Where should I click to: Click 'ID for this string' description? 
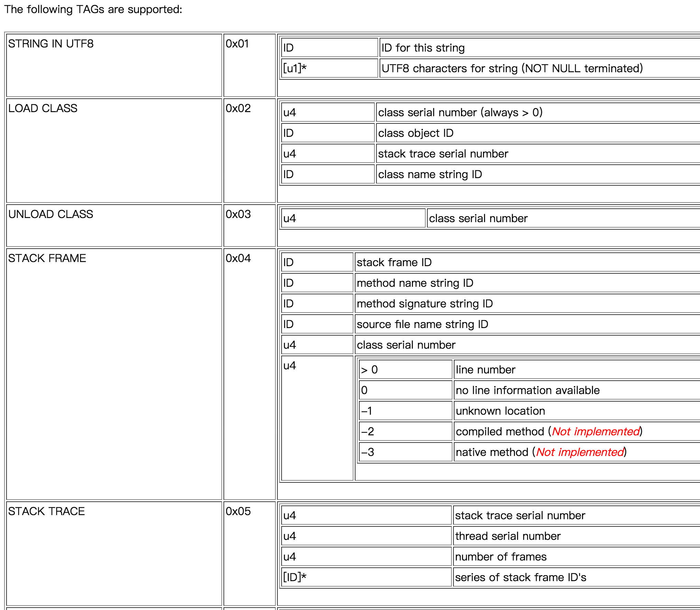423,48
